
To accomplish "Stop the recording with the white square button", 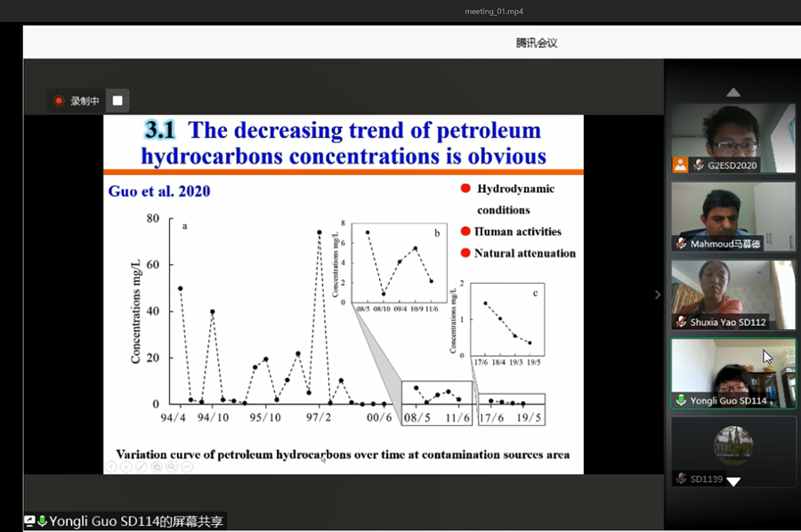I will tap(117, 101).
